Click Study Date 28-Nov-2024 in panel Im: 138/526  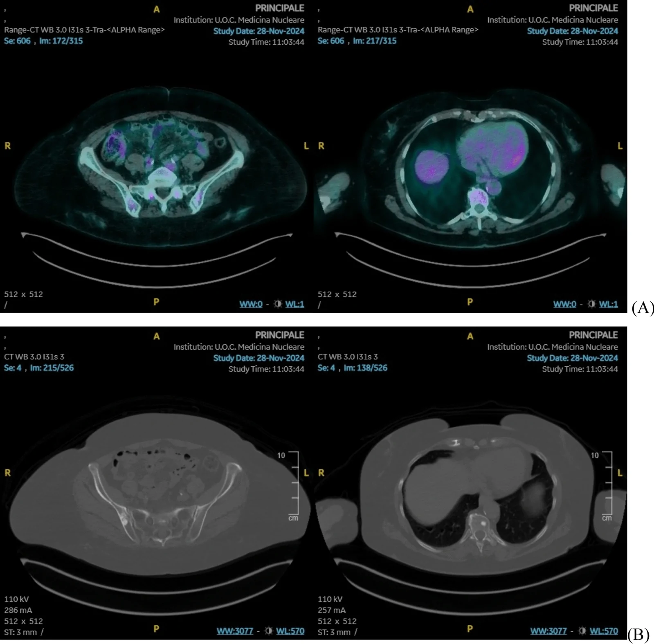[x=573, y=358]
